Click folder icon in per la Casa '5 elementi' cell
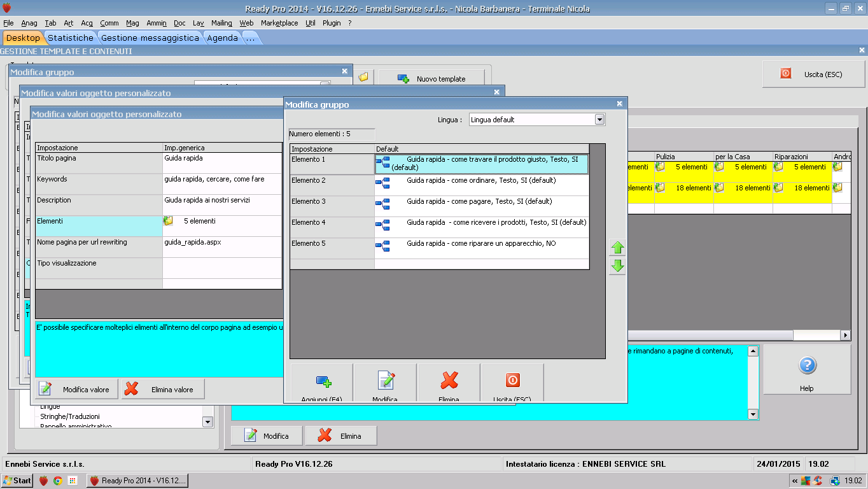The height and width of the screenshot is (489, 868). [x=719, y=167]
